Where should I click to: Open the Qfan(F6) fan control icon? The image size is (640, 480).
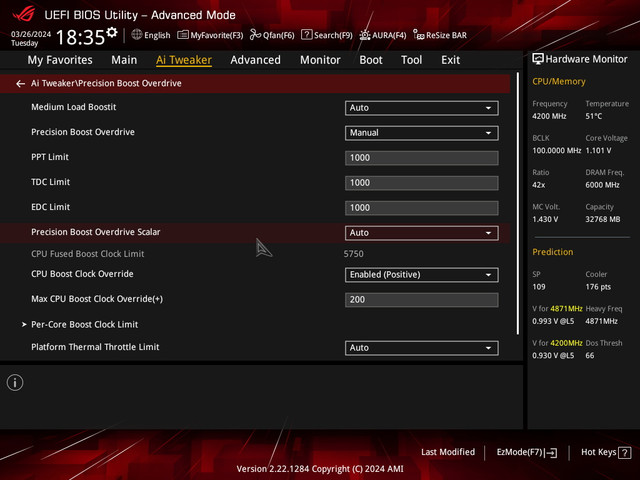pos(256,35)
